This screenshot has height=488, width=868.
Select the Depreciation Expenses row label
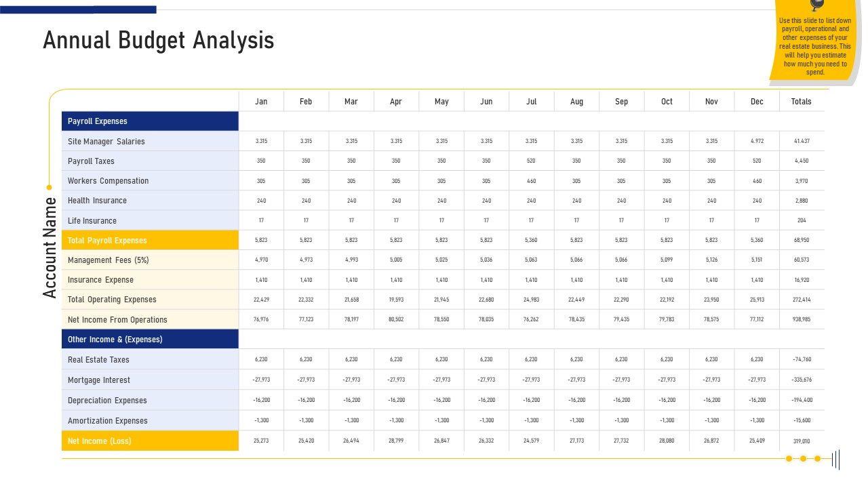pos(108,401)
